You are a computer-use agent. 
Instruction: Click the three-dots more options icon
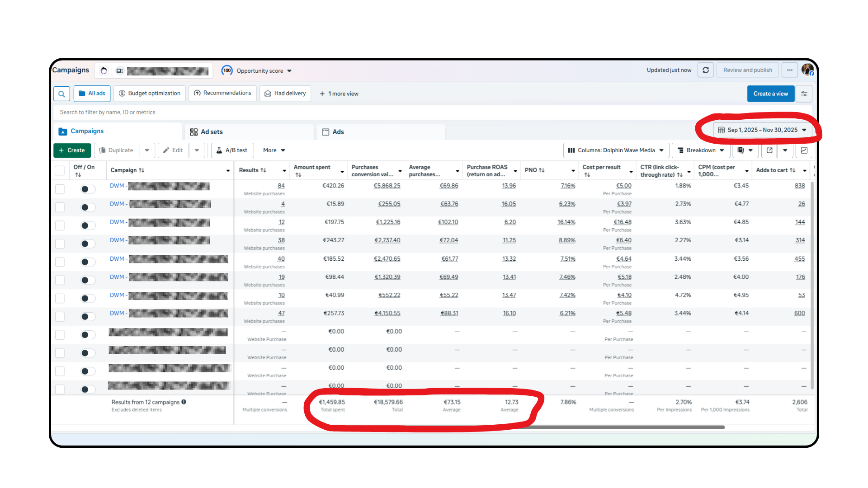(x=790, y=70)
